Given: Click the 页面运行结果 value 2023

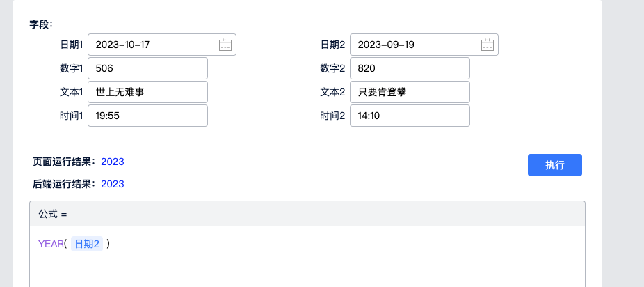Looking at the screenshot, I should (x=113, y=162).
